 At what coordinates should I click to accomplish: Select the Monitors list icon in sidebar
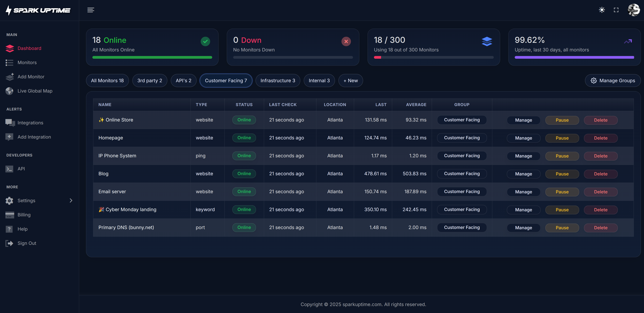(9, 62)
